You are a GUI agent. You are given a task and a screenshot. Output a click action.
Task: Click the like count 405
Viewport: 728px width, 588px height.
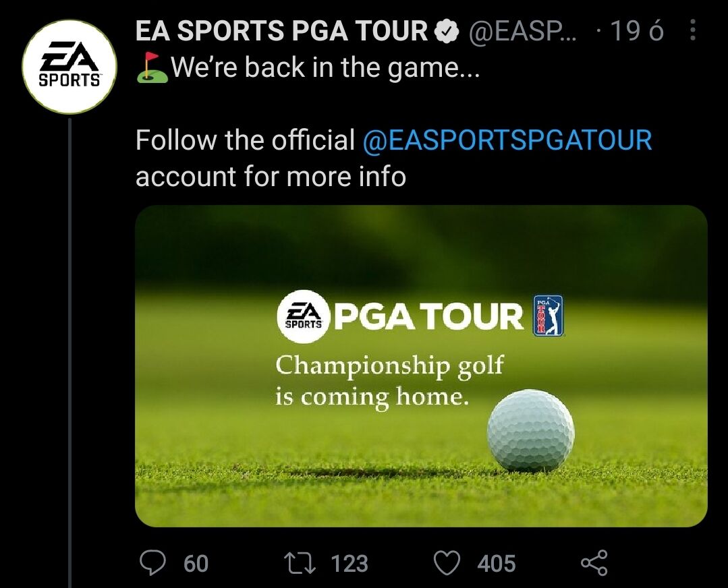(497, 564)
